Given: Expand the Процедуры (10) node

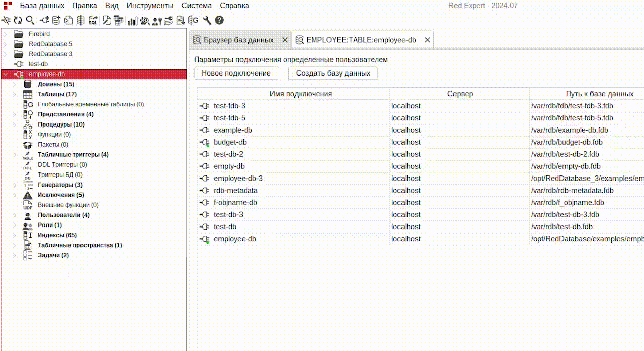Looking at the screenshot, I should [x=15, y=124].
